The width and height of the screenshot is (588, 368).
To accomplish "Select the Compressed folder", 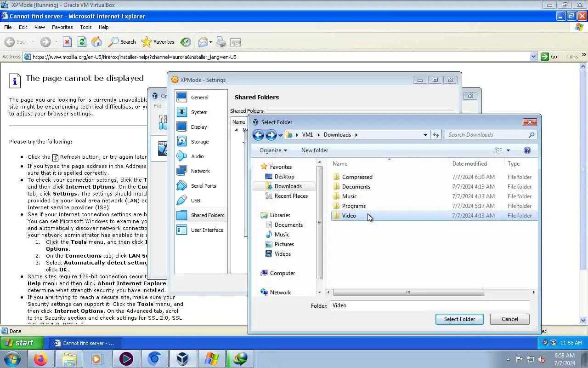I will click(357, 177).
